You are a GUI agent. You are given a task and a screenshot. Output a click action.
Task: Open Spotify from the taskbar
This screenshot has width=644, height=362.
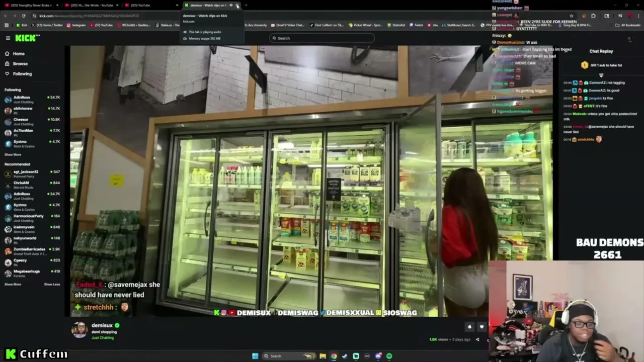tap(389, 356)
